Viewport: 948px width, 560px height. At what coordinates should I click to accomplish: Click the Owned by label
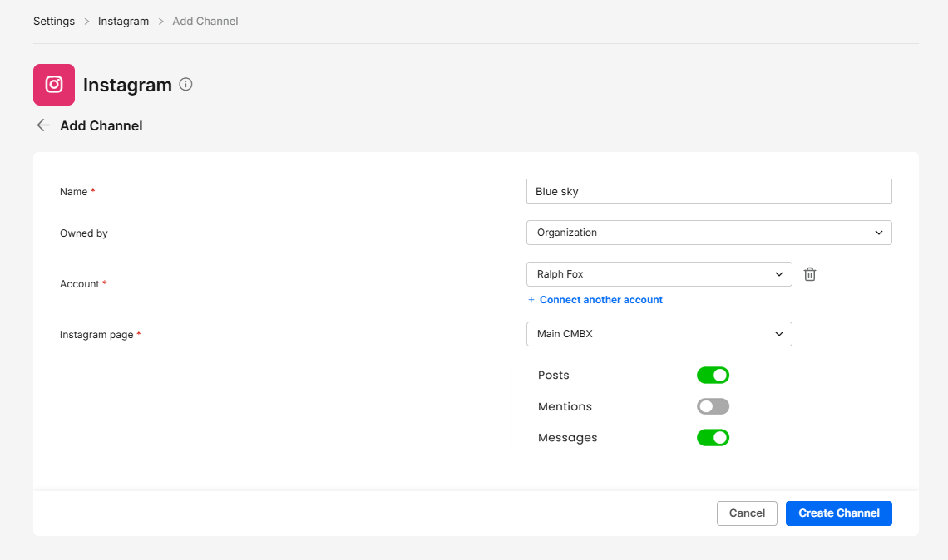(83, 233)
